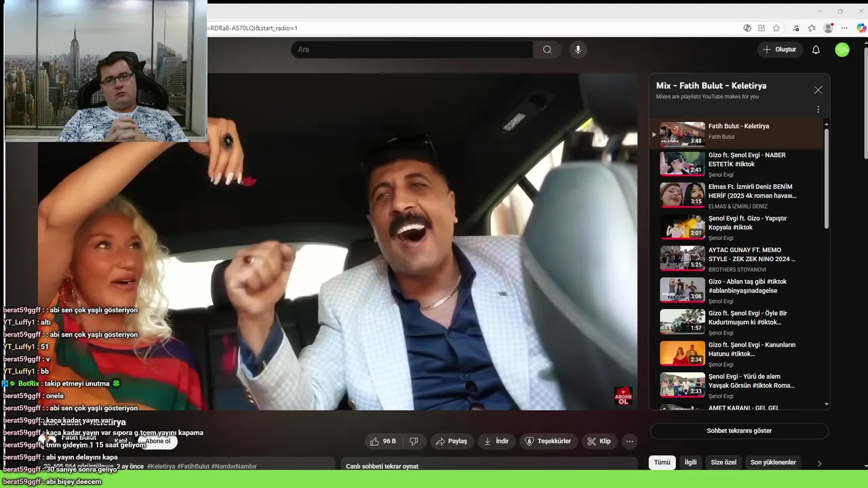This screenshot has height=488, width=868.
Task: Click the leftmost address bar icon
Action: pyautogui.click(x=747, y=28)
